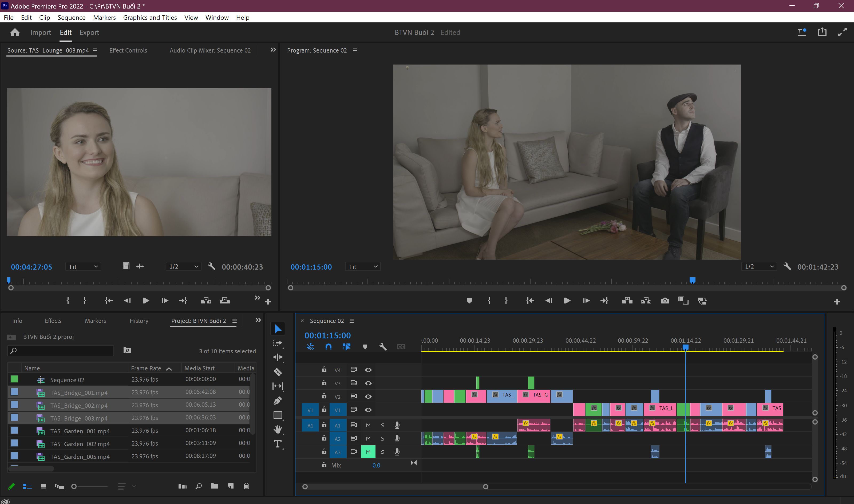Hide track V2 output eye

(x=368, y=397)
